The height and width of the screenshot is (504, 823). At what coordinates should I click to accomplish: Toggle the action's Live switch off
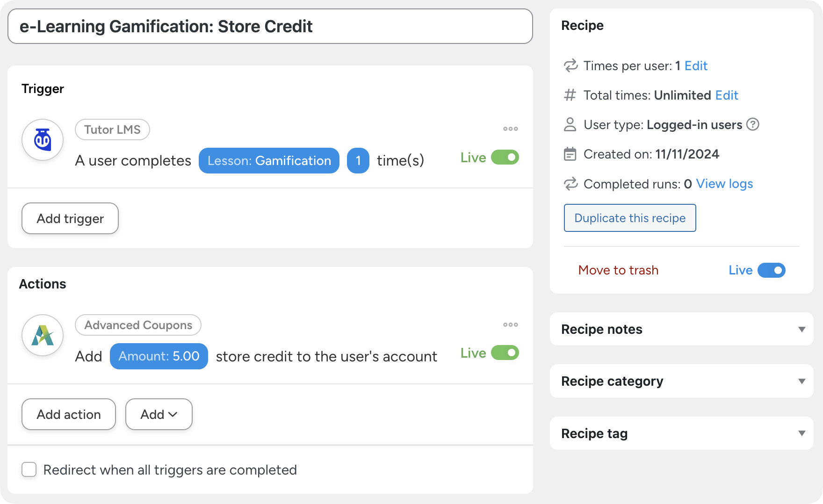505,353
